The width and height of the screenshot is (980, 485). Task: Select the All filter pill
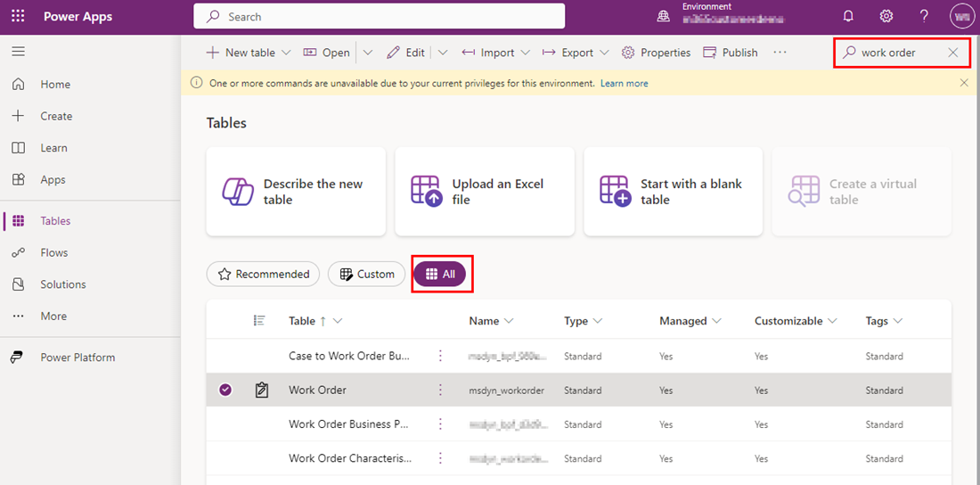[439, 274]
